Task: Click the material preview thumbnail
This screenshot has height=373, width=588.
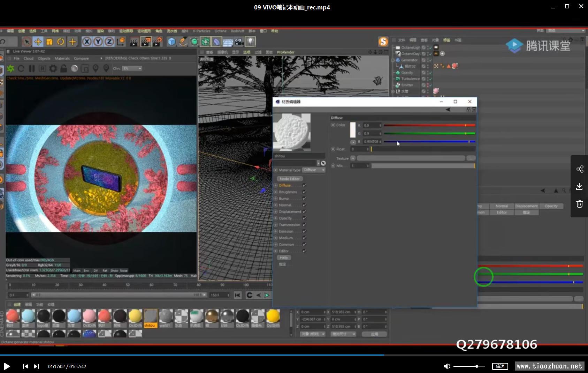Action: 292,132
